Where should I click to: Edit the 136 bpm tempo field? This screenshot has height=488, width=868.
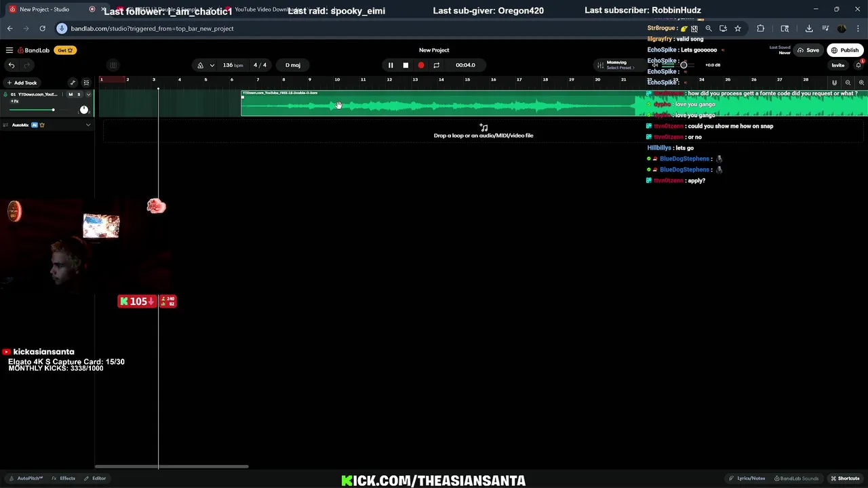click(x=233, y=65)
